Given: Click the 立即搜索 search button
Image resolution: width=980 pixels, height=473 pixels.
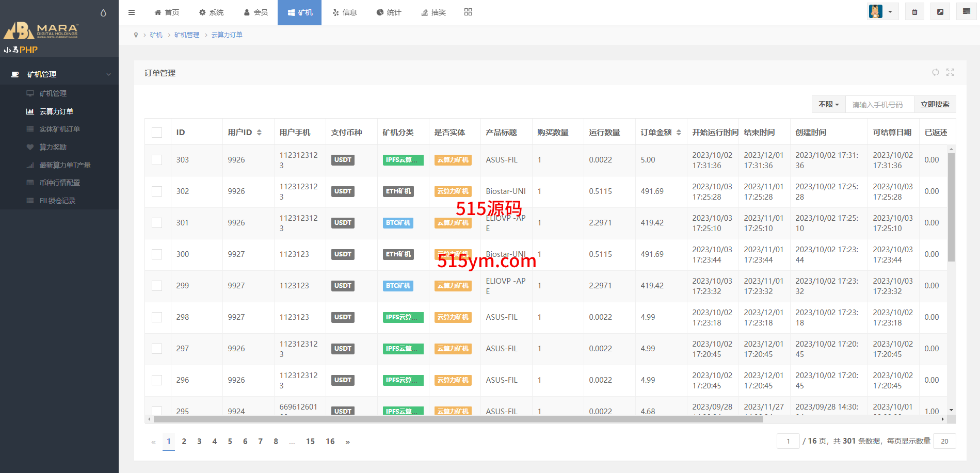Looking at the screenshot, I should point(935,104).
